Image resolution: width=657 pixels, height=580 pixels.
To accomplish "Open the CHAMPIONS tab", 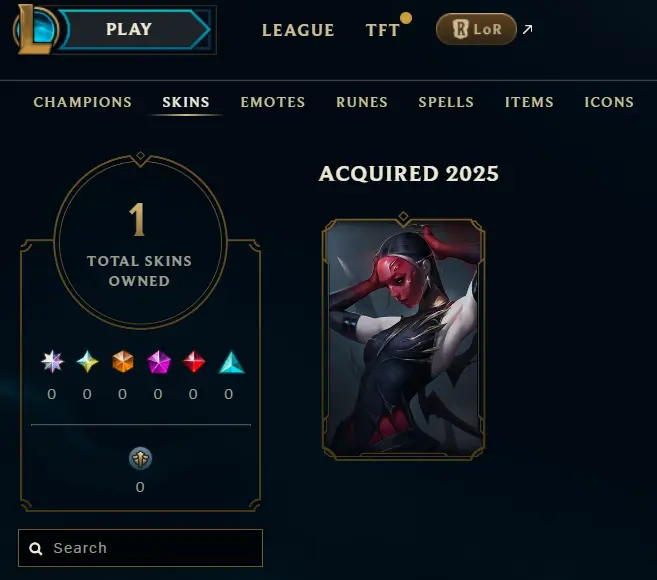I will click(83, 102).
